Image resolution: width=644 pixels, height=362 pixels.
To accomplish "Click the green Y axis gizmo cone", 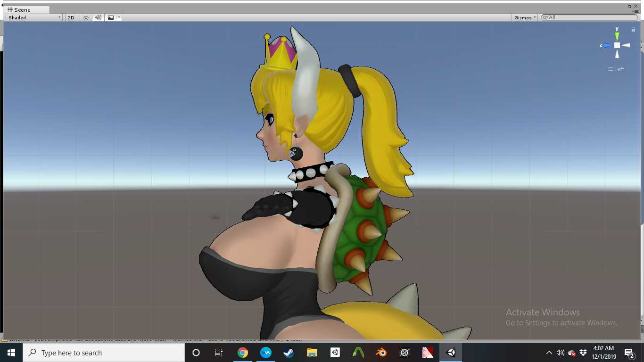I will click(x=617, y=36).
